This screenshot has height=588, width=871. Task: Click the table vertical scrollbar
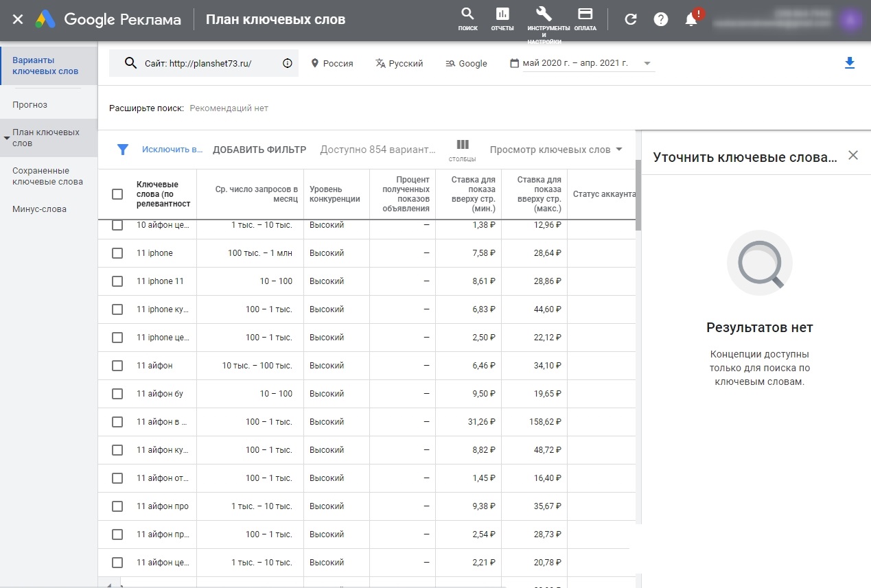point(638,196)
